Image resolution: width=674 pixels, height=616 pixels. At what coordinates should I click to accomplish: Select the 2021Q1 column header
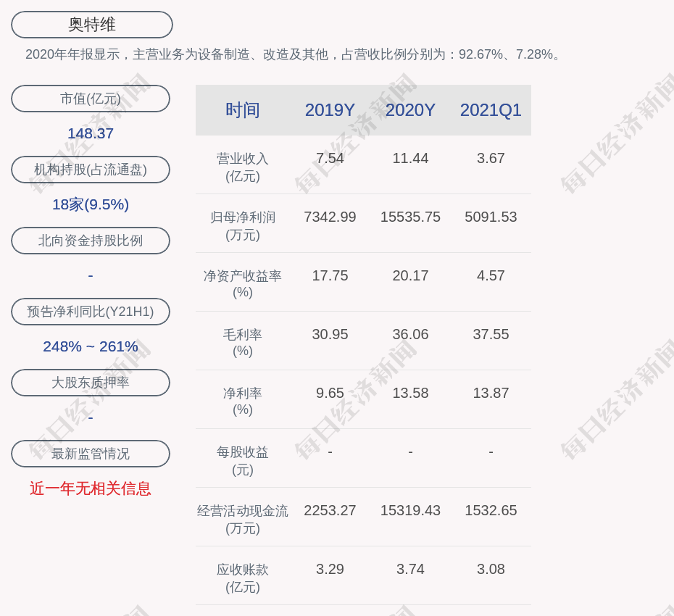491,110
